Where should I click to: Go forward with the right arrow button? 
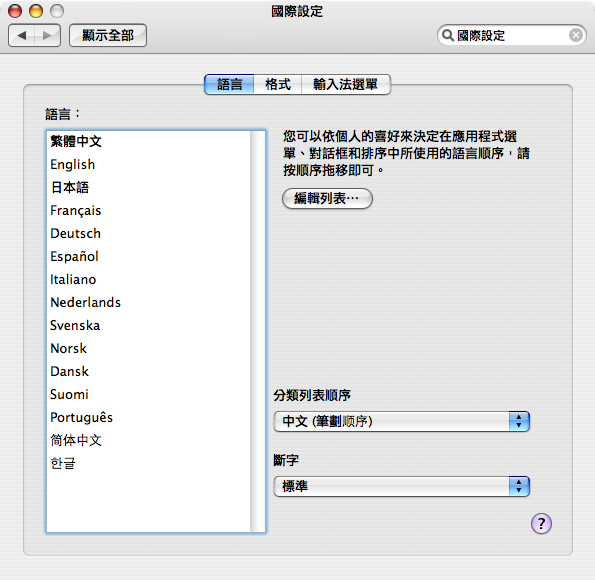tap(47, 35)
